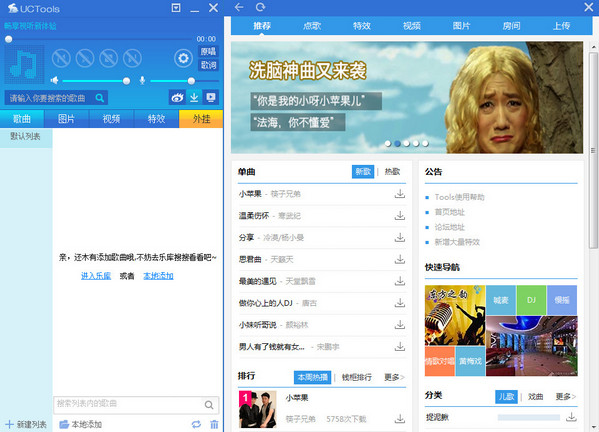Open downloads via blue download arrow icon

tap(194, 98)
